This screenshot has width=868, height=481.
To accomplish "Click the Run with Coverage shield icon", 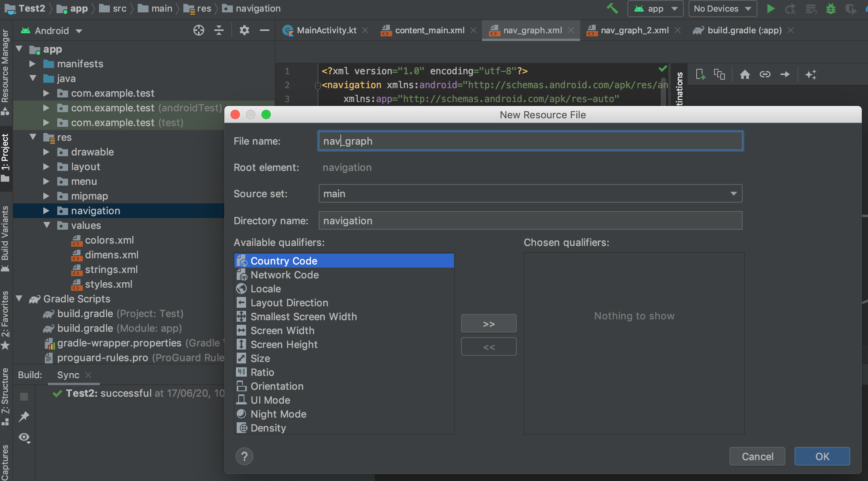I will pos(850,9).
